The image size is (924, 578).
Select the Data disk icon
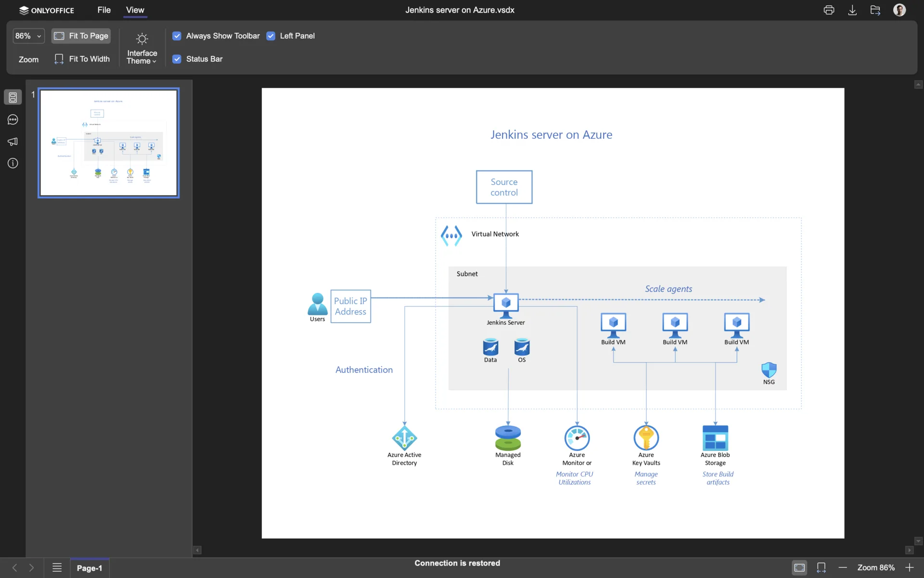tap(490, 347)
